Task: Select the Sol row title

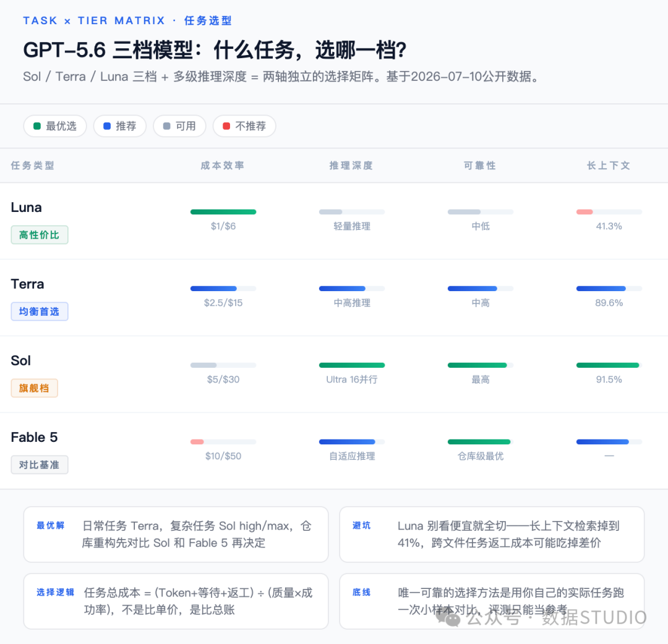Action: point(20,360)
